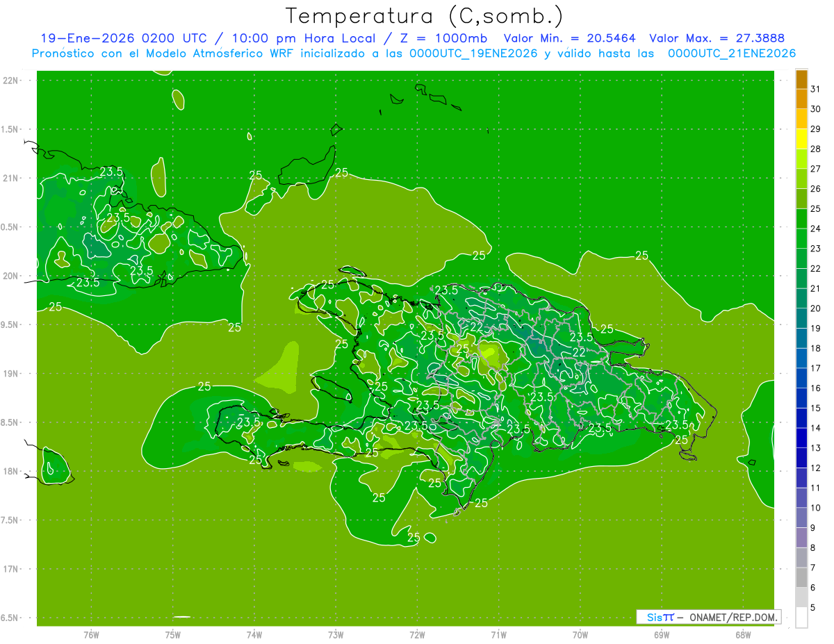
Task: Pick the green swatch between 24 and 25
Action: (x=801, y=218)
